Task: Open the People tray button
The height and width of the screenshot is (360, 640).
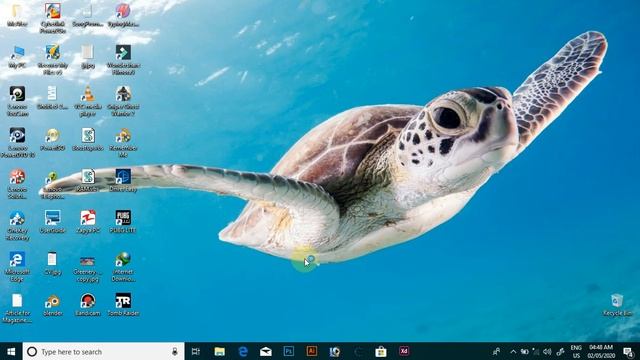Action: [x=496, y=351]
